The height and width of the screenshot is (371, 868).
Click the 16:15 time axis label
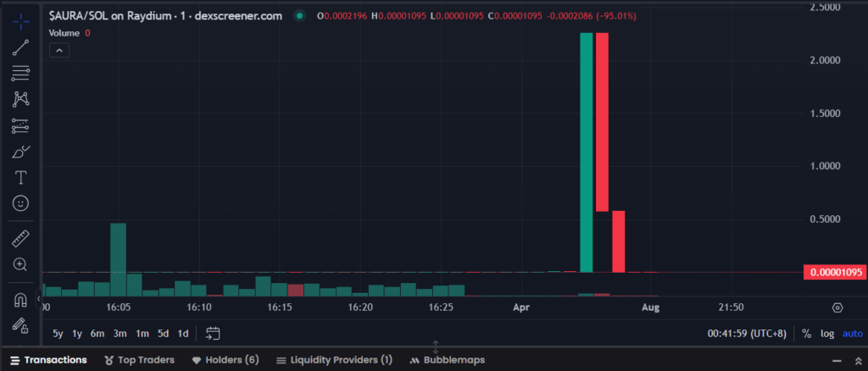[x=280, y=307]
